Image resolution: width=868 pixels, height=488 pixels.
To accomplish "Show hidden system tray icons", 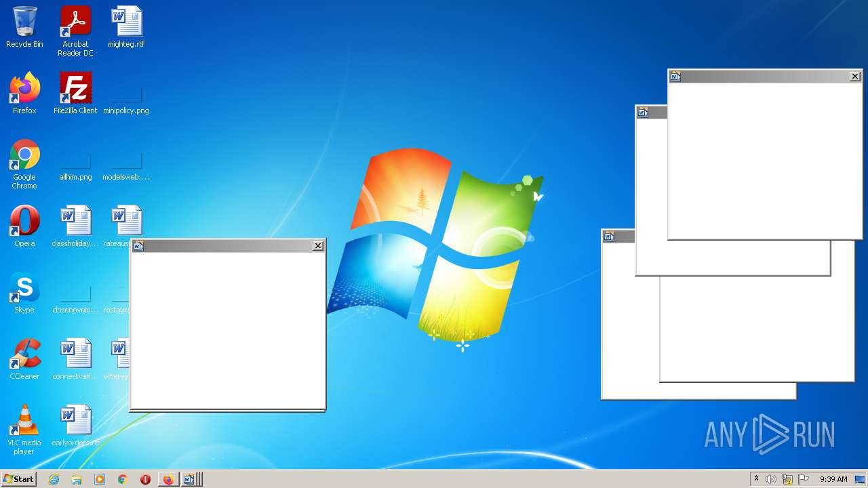I will tap(756, 479).
